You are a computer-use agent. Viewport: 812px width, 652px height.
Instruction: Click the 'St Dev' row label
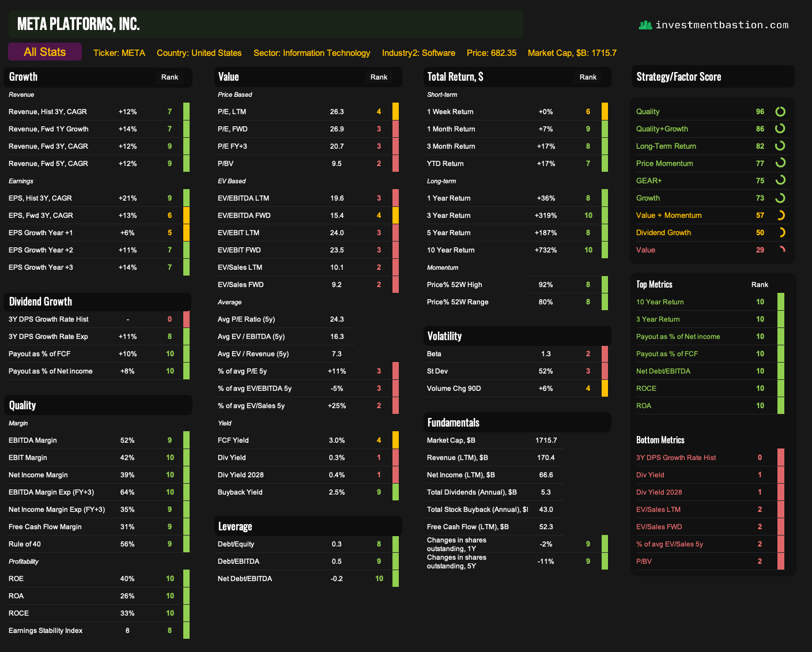(437, 371)
